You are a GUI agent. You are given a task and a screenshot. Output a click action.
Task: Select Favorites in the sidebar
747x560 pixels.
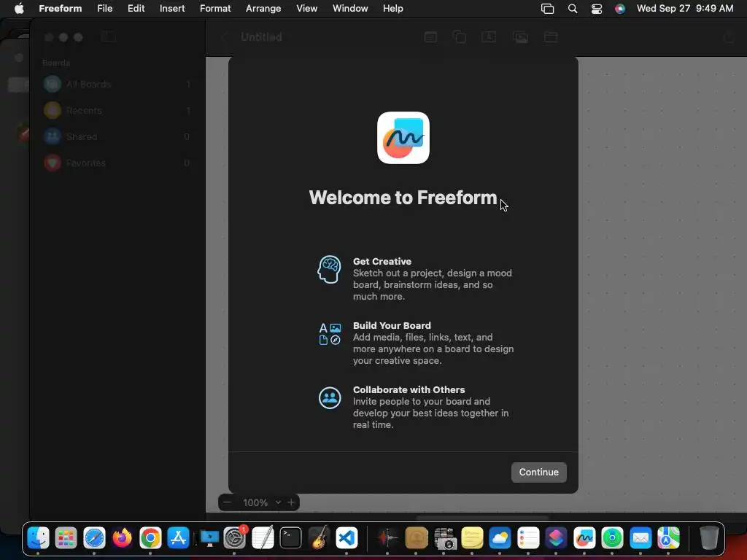(x=117, y=163)
